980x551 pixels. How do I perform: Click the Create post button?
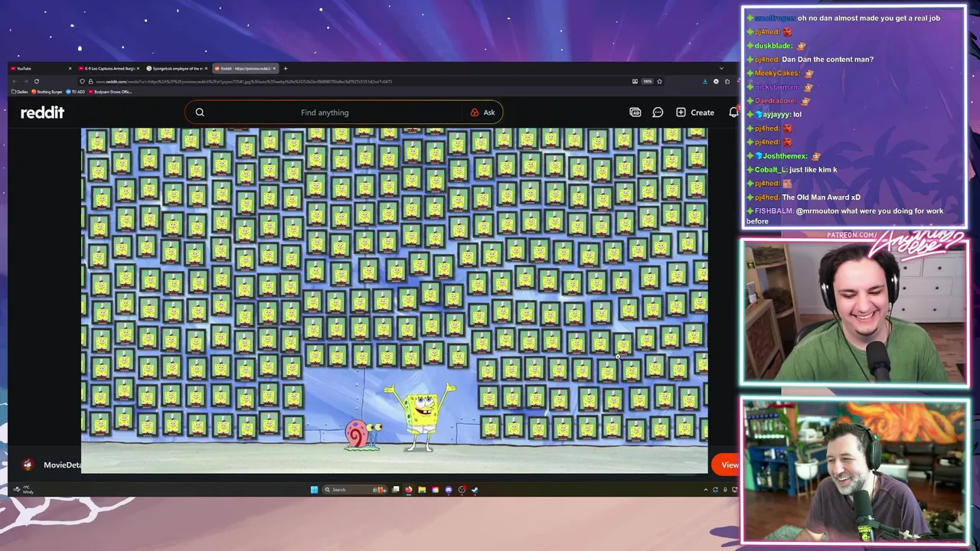click(x=695, y=112)
